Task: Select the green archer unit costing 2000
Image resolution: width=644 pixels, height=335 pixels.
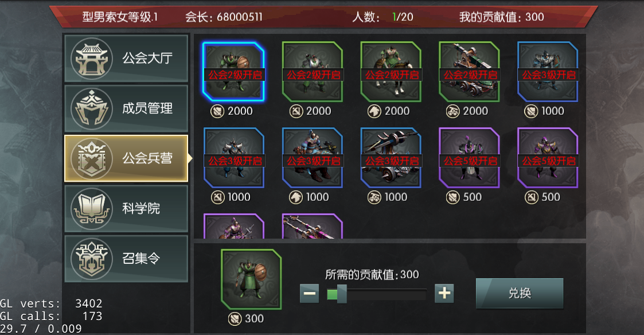Action: click(x=312, y=72)
